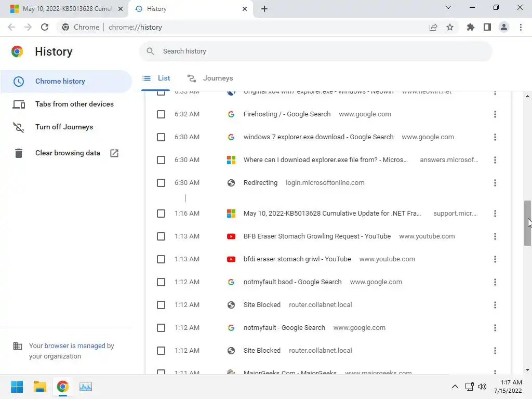
Task: Click the 'browser is managed' link
Action: pyautogui.click(x=75, y=345)
